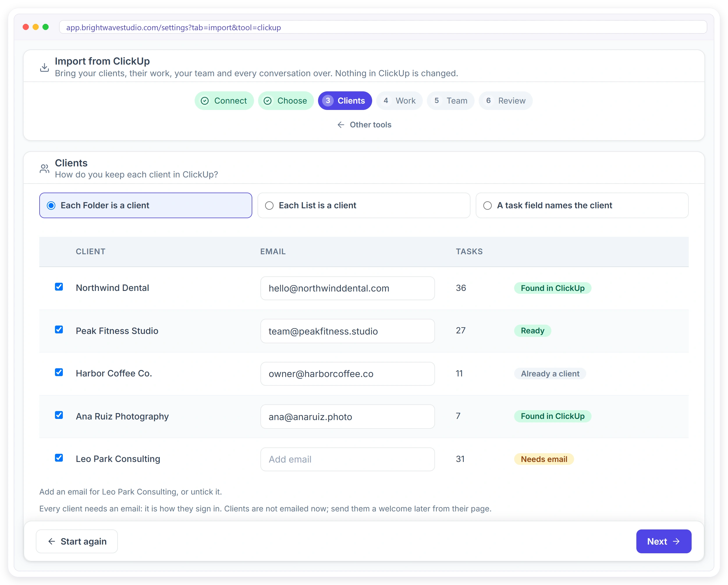Edit the owner@harborcoffee.co email field
The width and height of the screenshot is (728, 585).
(347, 374)
